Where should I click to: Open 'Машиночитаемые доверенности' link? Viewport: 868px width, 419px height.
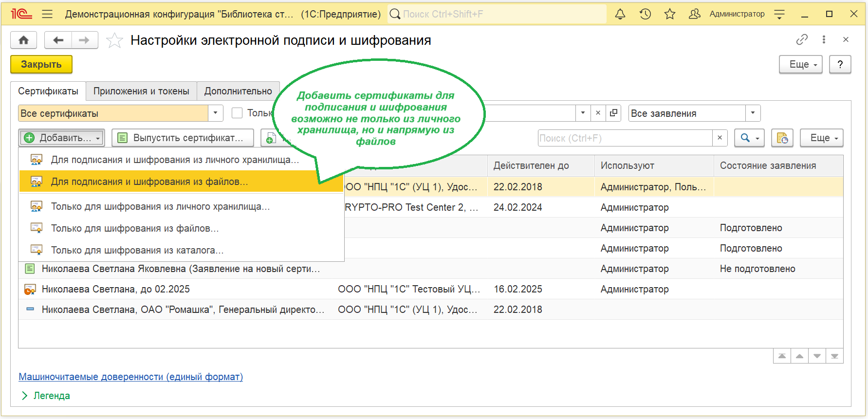click(130, 377)
